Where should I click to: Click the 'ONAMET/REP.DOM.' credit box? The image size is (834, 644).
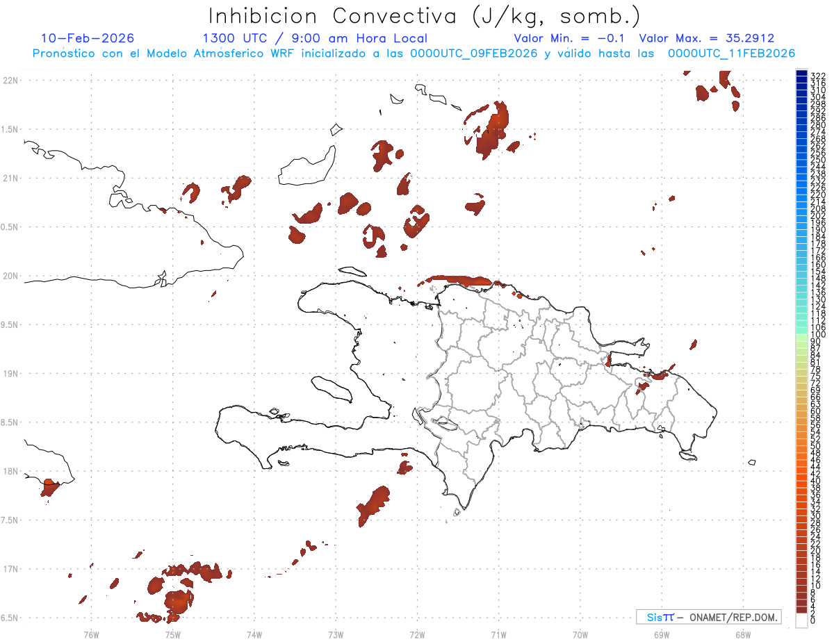point(708,618)
